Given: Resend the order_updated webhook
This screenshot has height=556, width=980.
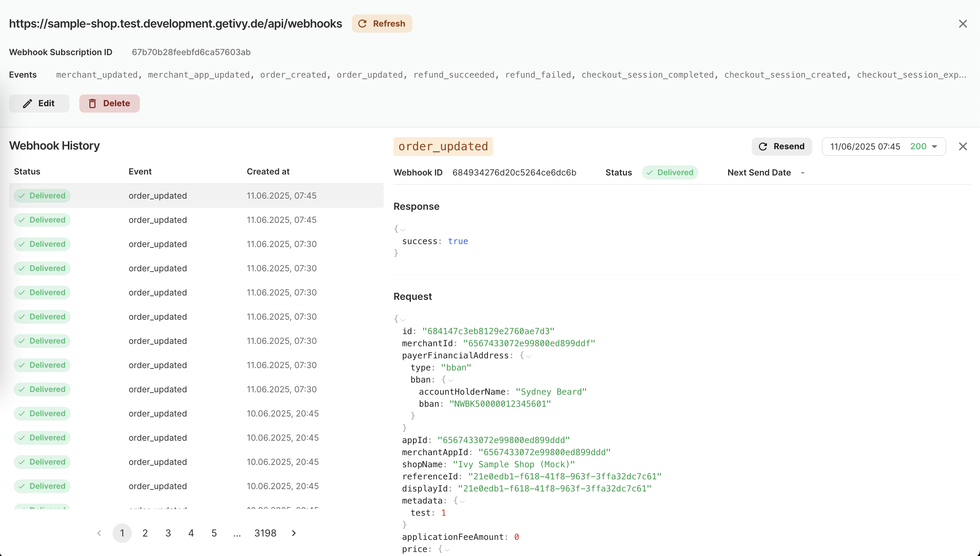Looking at the screenshot, I should [781, 147].
